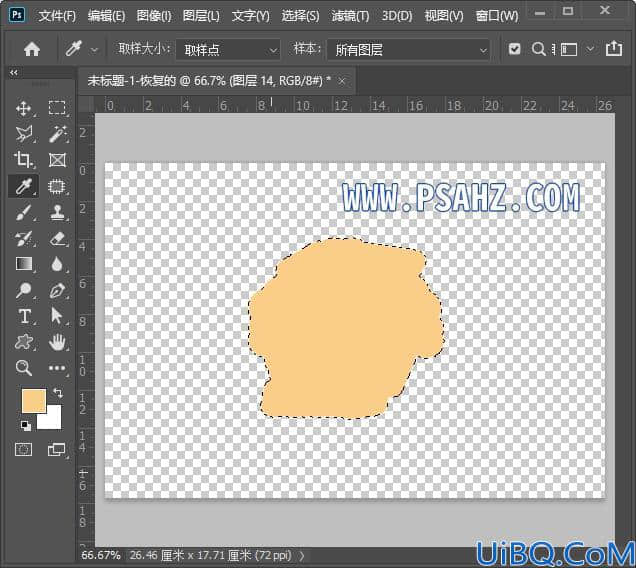Toggle the show sampling ring checkbox

(x=514, y=49)
